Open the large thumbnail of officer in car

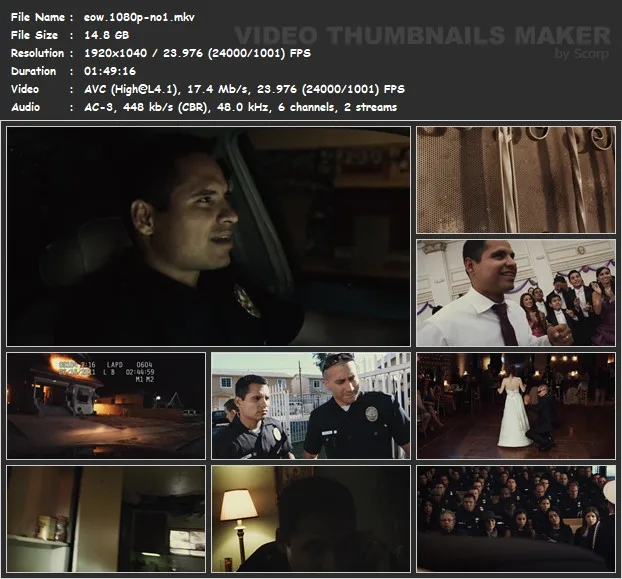point(208,236)
